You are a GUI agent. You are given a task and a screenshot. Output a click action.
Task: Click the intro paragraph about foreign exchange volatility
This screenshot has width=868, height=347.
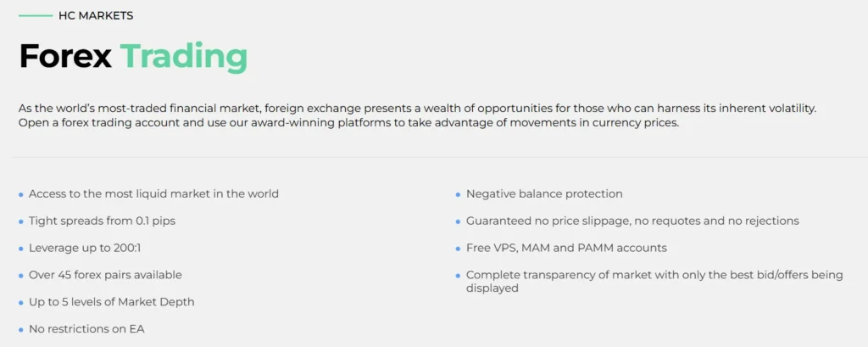coord(415,116)
